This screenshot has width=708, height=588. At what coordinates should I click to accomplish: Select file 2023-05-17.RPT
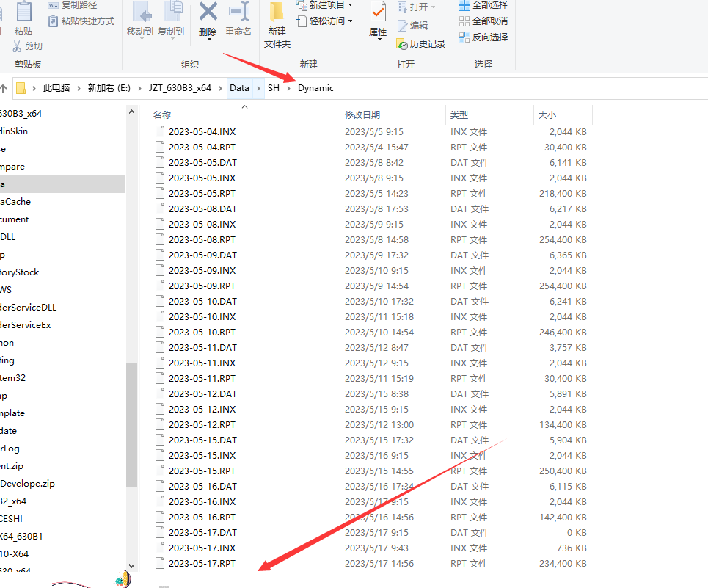click(202, 564)
